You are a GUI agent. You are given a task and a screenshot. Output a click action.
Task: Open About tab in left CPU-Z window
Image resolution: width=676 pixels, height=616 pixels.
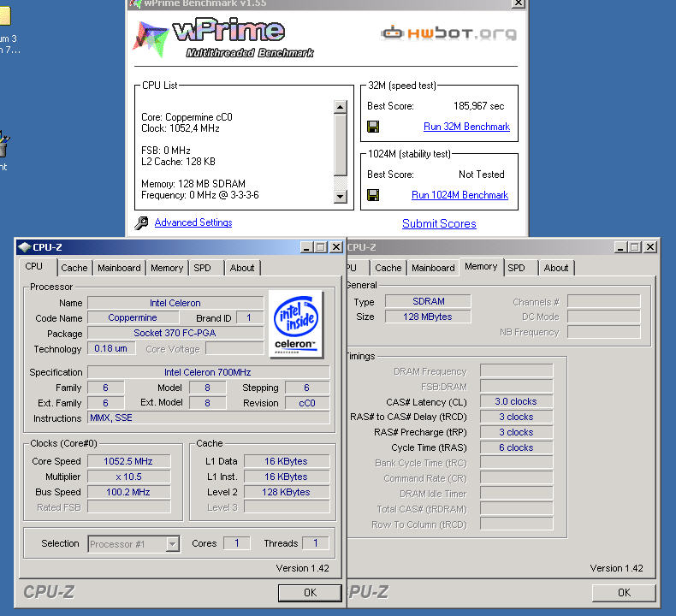click(x=242, y=268)
